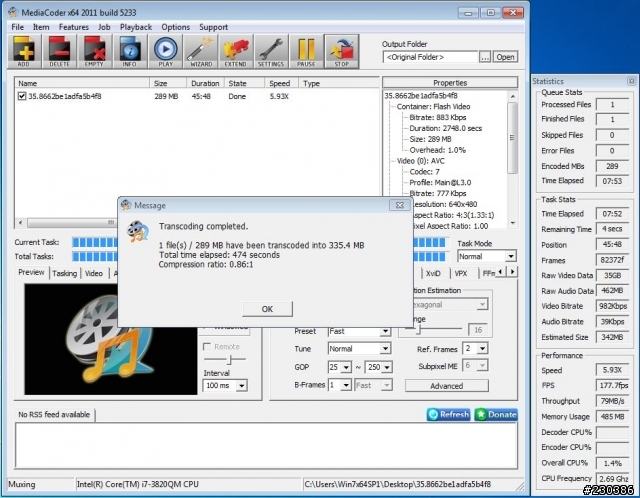This screenshot has width=640, height=498.
Task: Click the DELETE toolbar icon
Action: (60, 51)
